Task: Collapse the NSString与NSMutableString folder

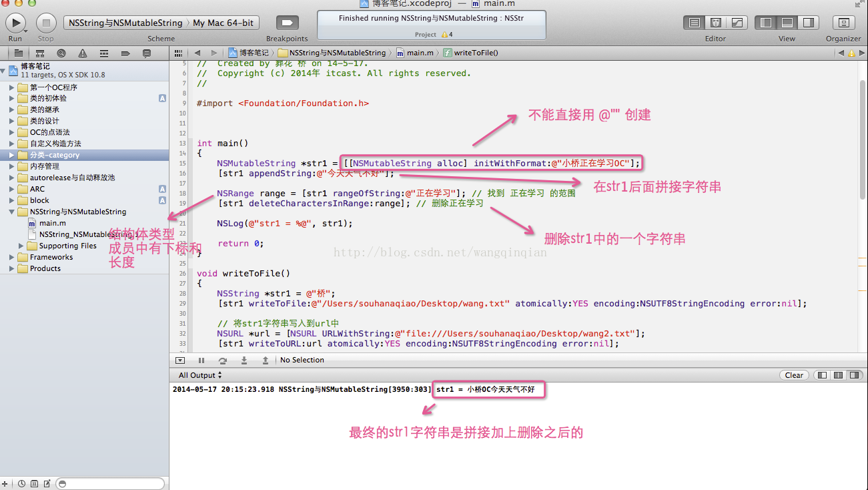Action: coord(11,212)
